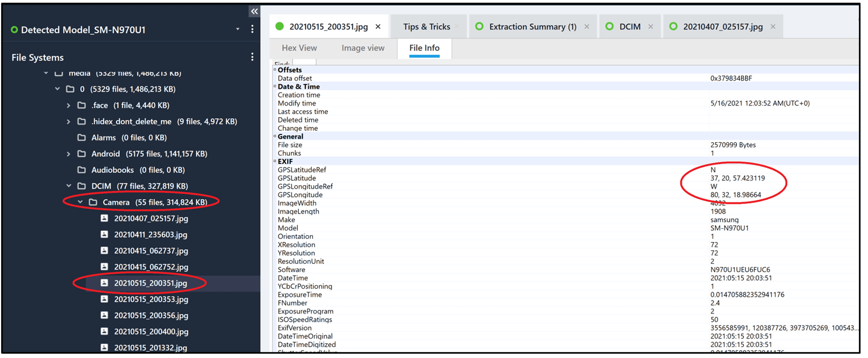The image size is (868, 358).
Task: Collapse the Date & Time section
Action: pyautogui.click(x=275, y=86)
